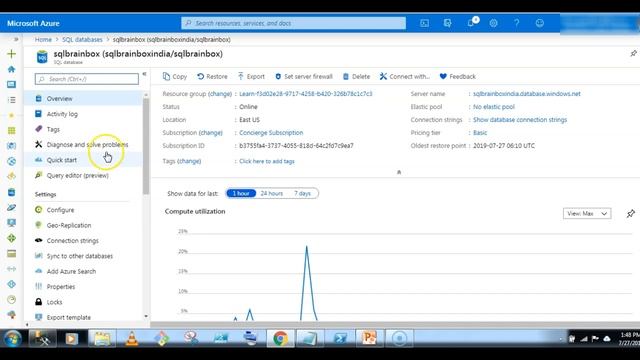The image size is (640, 360).
Task: Click here to add tags link
Action: click(267, 161)
